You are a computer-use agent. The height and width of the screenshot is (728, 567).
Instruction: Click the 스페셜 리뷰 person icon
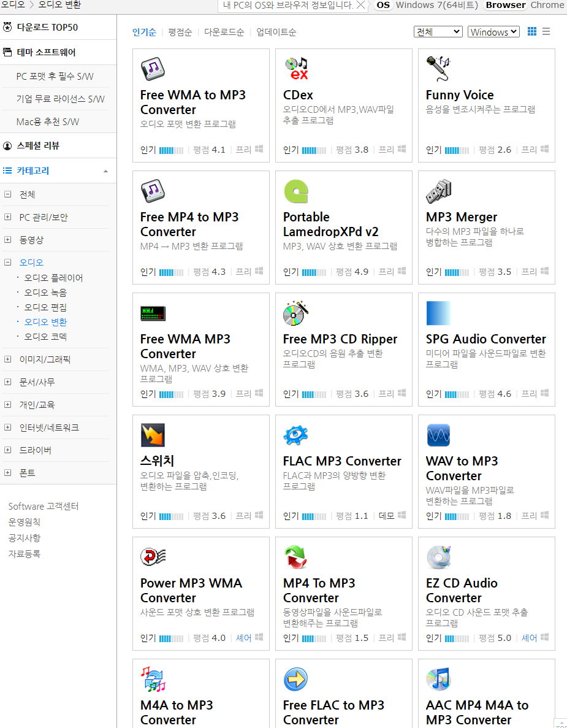(7, 146)
